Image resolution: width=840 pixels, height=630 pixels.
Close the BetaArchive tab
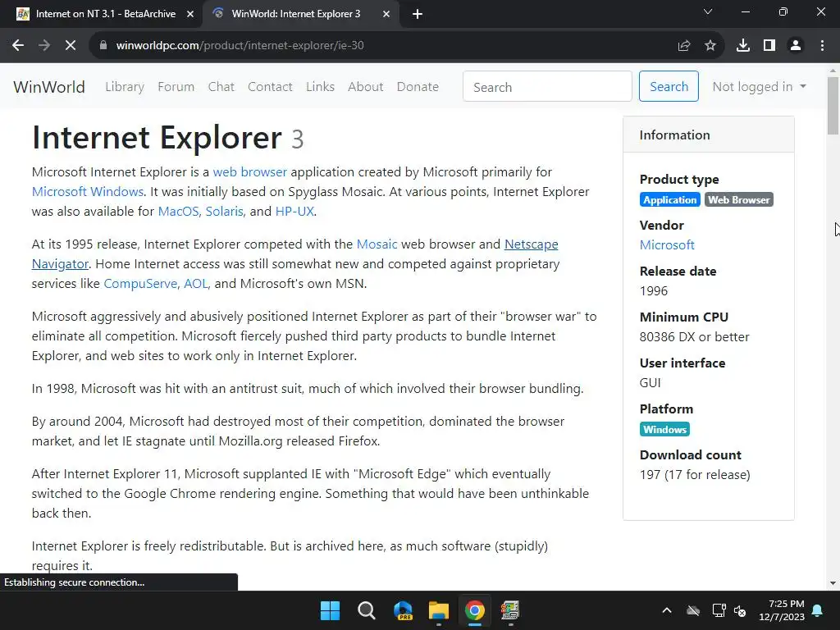[190, 14]
